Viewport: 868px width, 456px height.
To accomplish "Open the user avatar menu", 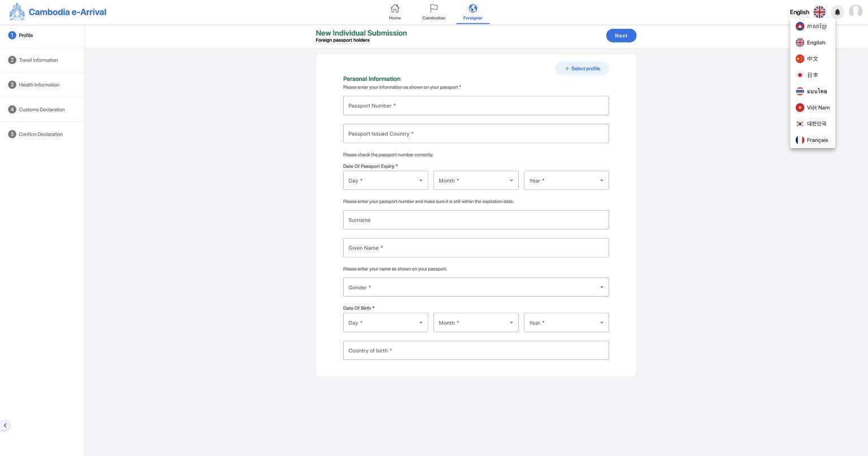I will (x=856, y=12).
